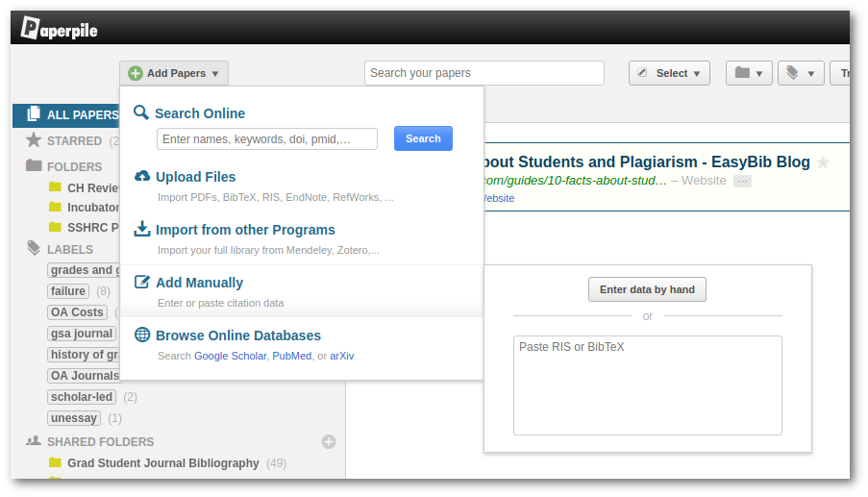The image size is (868, 497).
Task: Click the Folders heading folder icon
Action: 34,165
